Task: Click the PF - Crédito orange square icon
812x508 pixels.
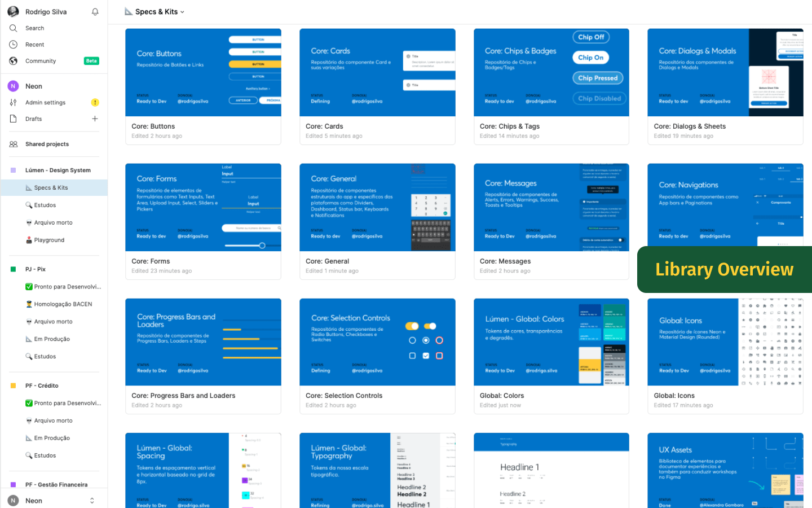Action: (x=13, y=386)
